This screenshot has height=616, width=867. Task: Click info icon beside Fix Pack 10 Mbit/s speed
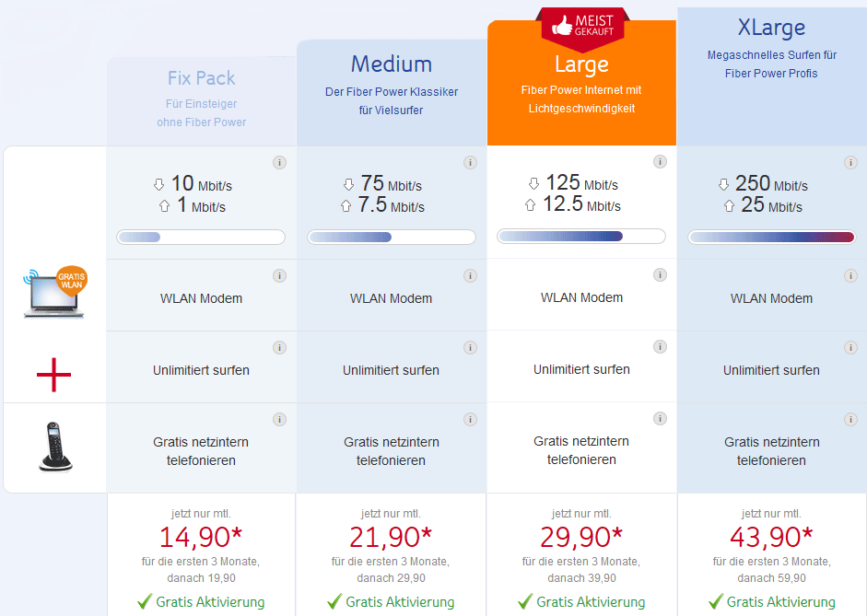[x=279, y=163]
